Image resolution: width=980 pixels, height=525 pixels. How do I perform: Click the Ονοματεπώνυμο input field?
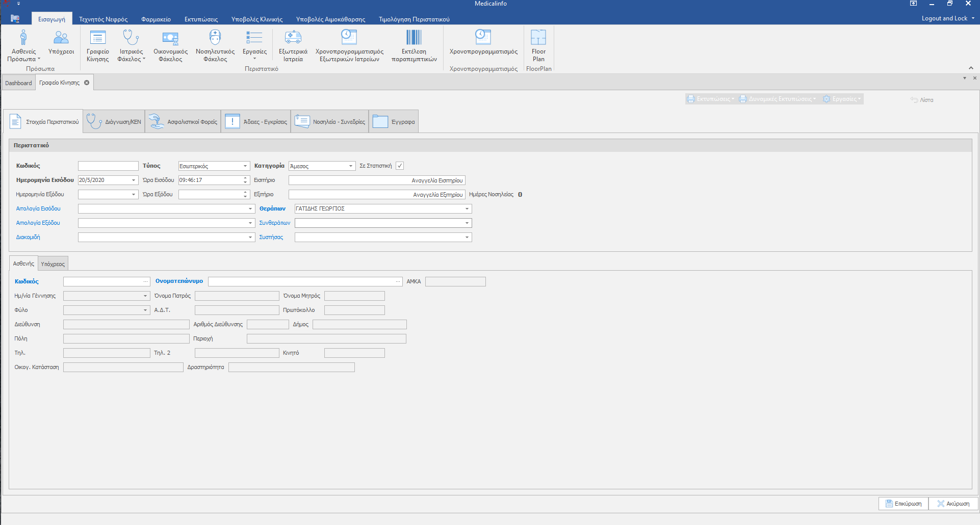tap(301, 281)
